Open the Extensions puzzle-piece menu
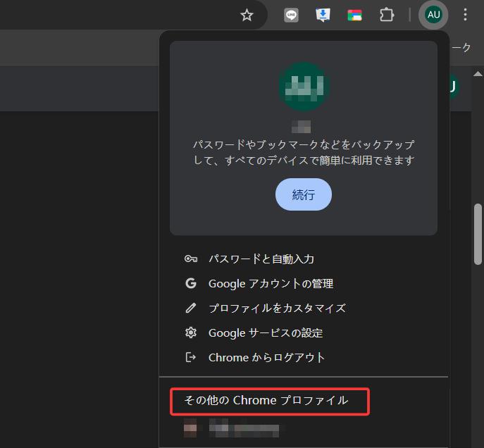The height and width of the screenshot is (448, 484). [387, 15]
